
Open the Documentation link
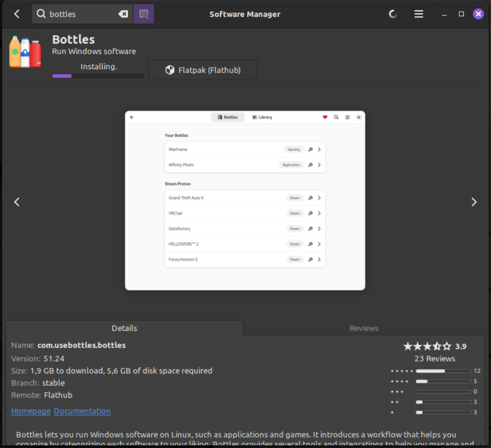[x=82, y=411]
